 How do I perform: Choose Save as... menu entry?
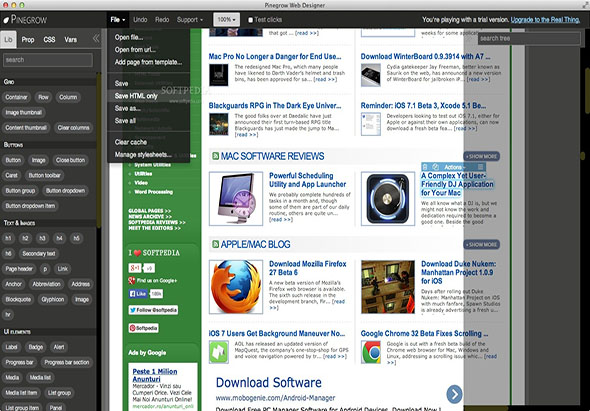148,108
